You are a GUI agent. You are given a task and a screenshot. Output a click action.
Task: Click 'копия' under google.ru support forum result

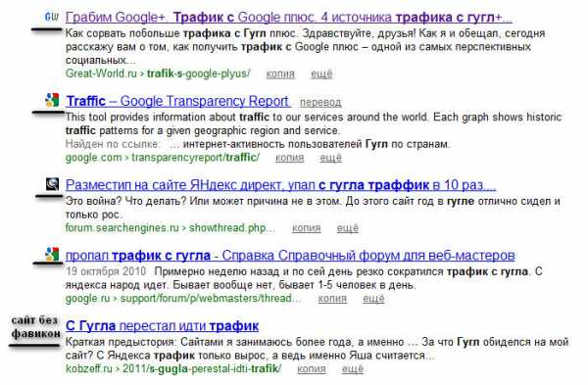click(332, 299)
